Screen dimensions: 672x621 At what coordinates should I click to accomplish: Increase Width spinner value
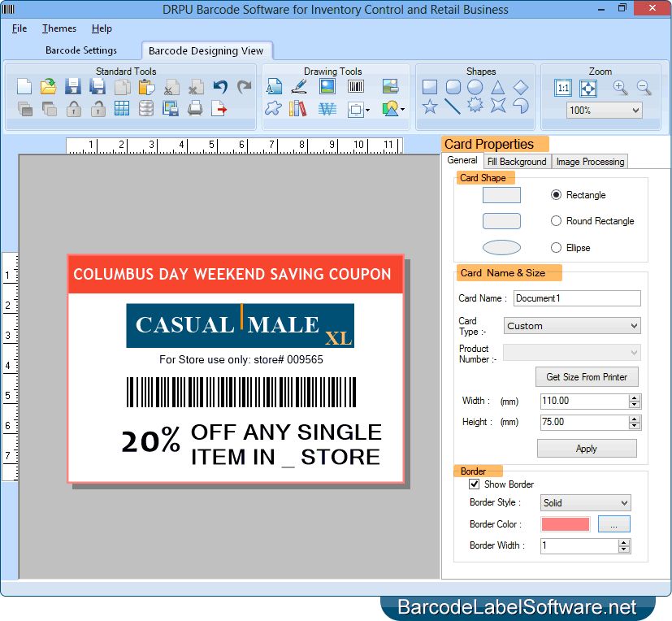[x=635, y=398]
